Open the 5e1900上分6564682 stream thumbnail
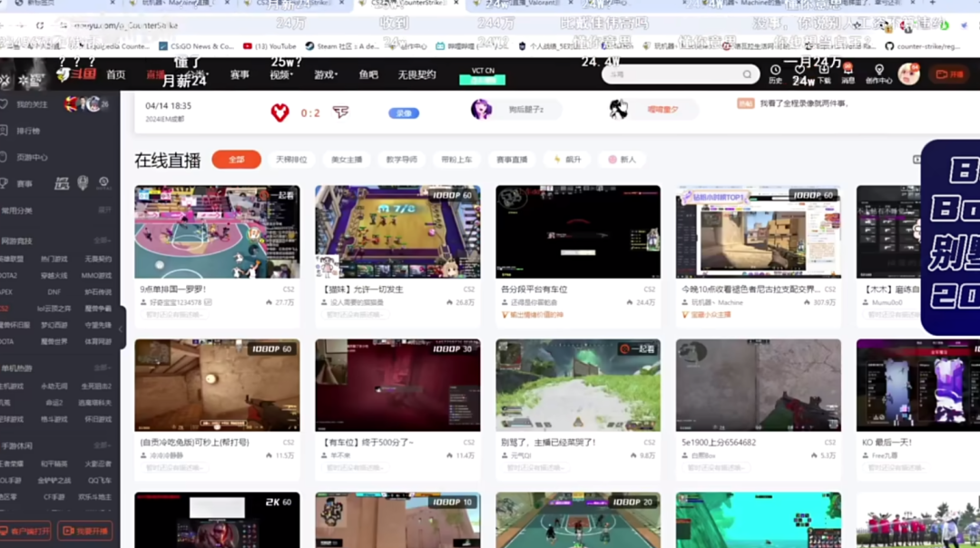The height and width of the screenshot is (548, 980). pos(758,385)
